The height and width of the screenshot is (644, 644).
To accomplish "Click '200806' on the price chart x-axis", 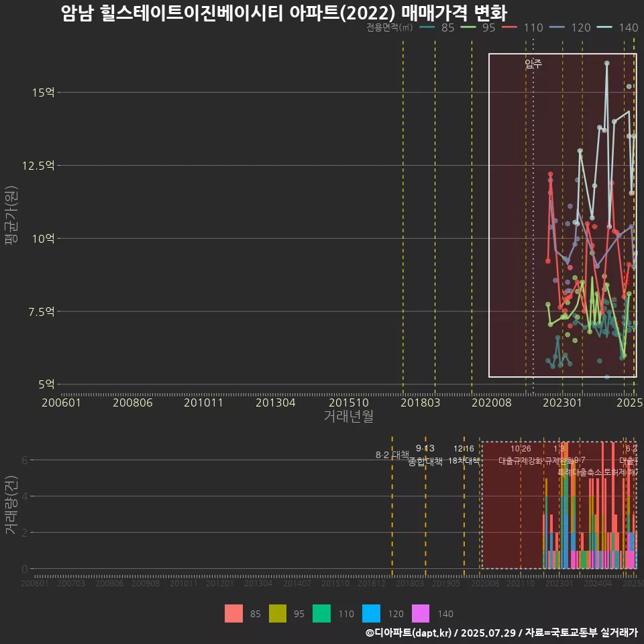I will [x=133, y=402].
